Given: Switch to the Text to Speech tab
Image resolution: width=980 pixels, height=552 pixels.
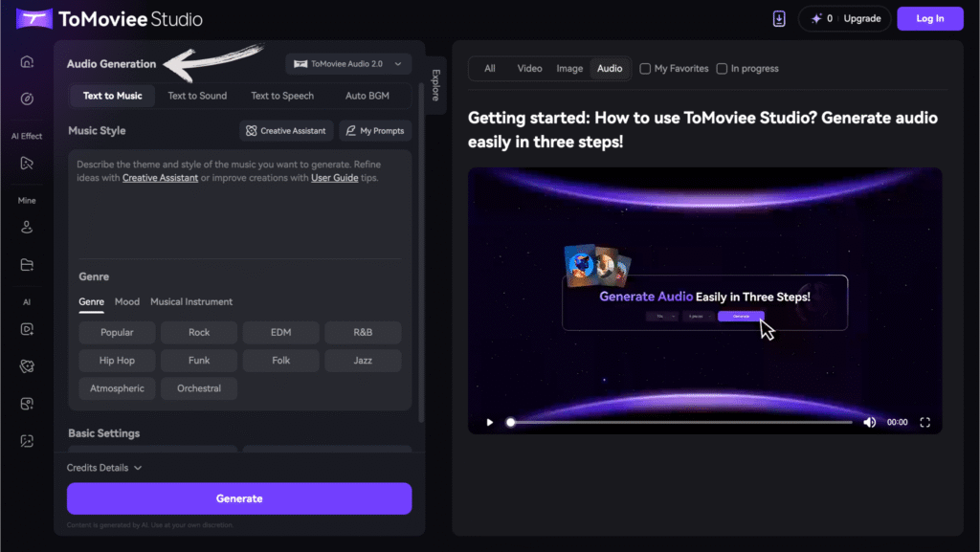Looking at the screenshot, I should (282, 96).
